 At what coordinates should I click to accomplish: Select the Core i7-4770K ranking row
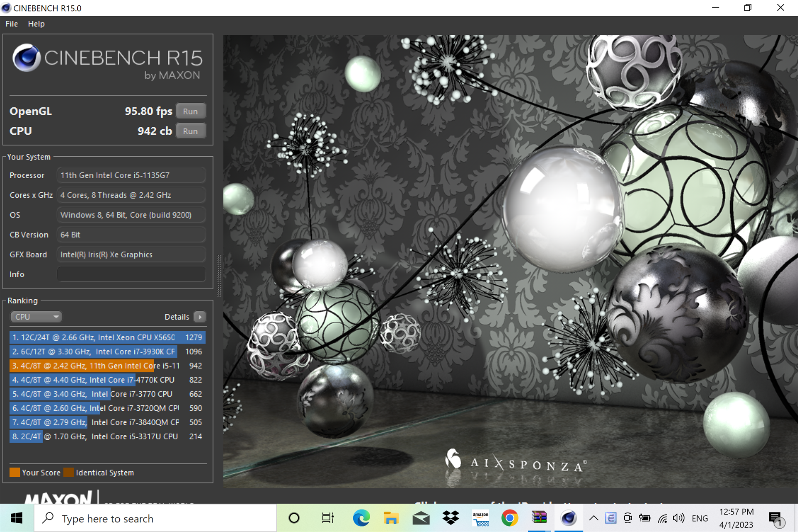click(108, 380)
